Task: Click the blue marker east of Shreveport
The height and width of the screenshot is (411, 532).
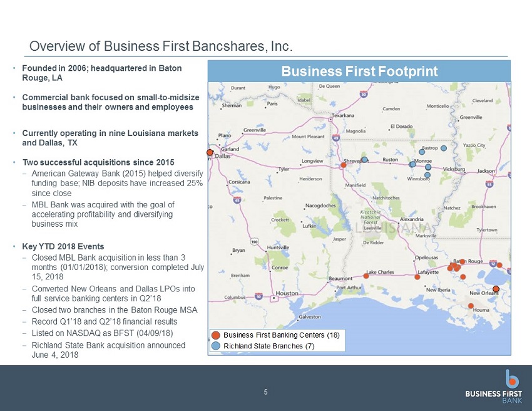Action: click(364, 159)
